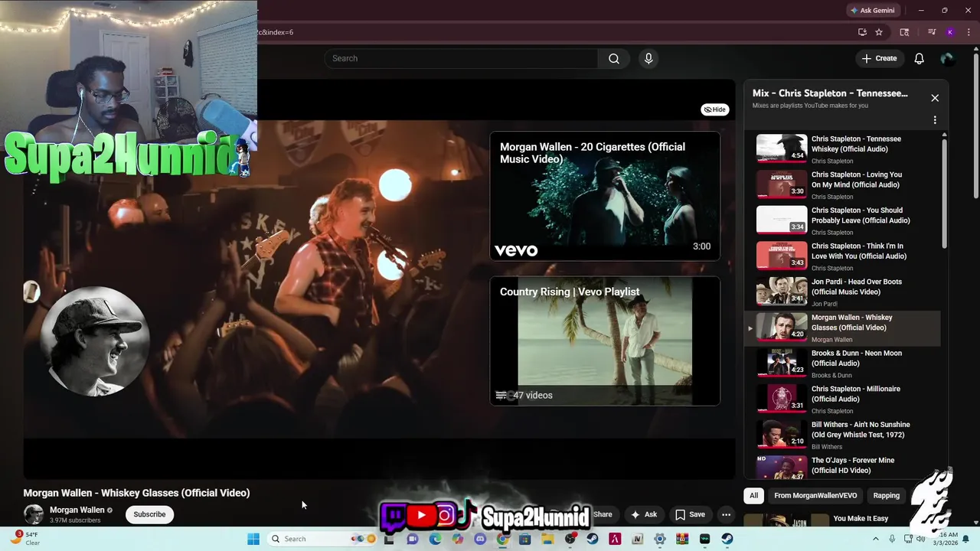Open Mix playlist options menu
Viewport: 980px width, 551px height.
pos(935,120)
